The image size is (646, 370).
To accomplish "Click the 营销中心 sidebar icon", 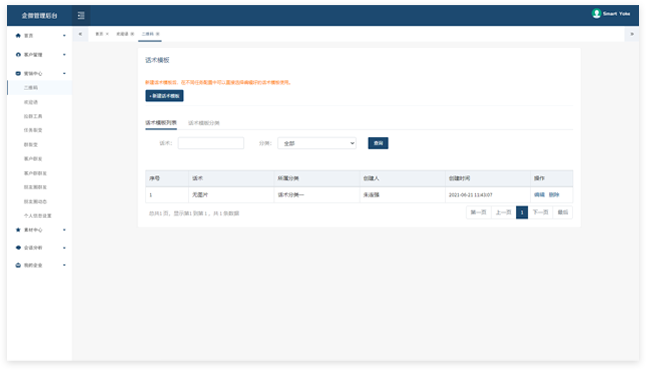I will point(18,73).
